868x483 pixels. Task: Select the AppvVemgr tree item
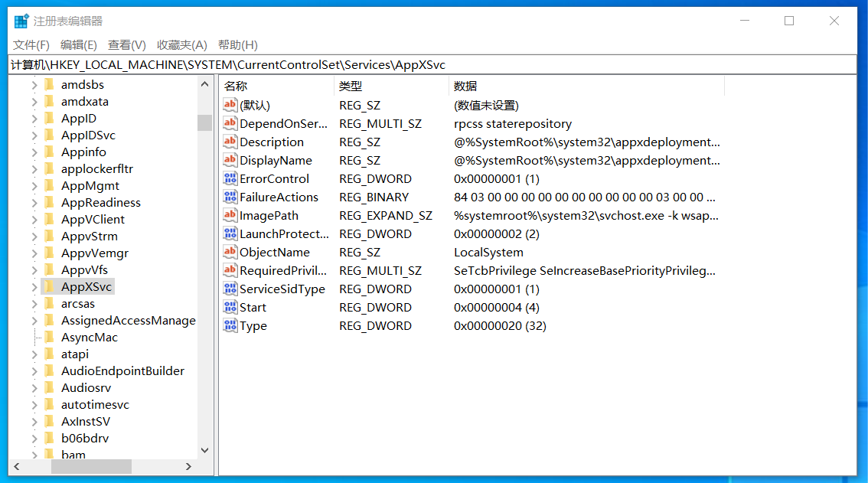tap(95, 253)
